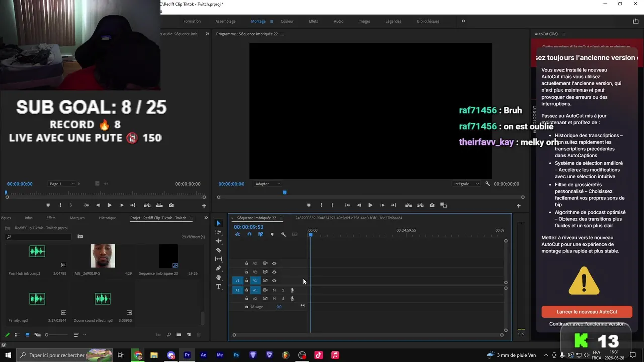Image resolution: width=644 pixels, height=362 pixels.
Task: Toggle V3 track eye visibility
Action: pos(274,263)
